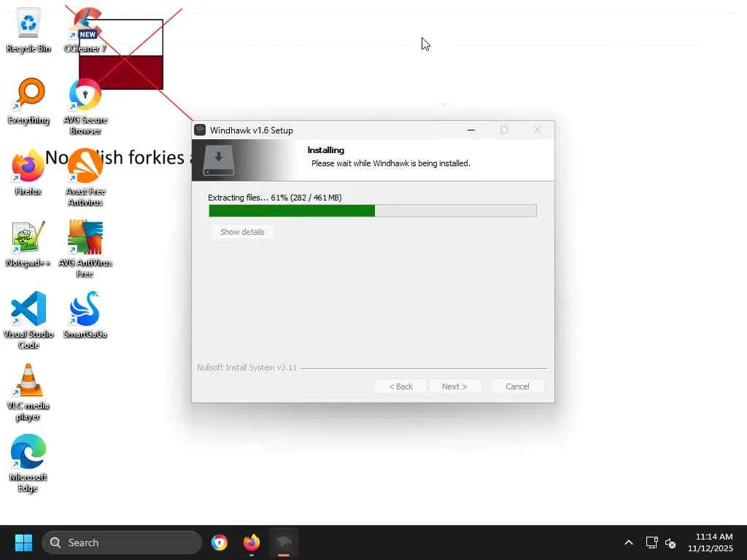
Task: Click Next in the Windhawk installer
Action: (454, 386)
